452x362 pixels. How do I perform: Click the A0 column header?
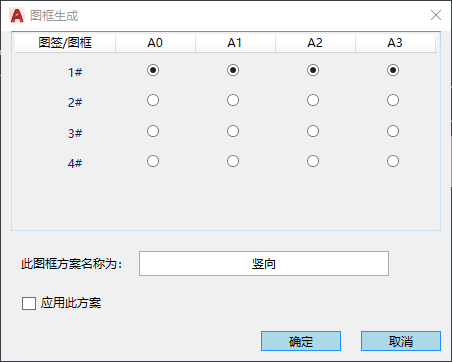pyautogui.click(x=155, y=43)
